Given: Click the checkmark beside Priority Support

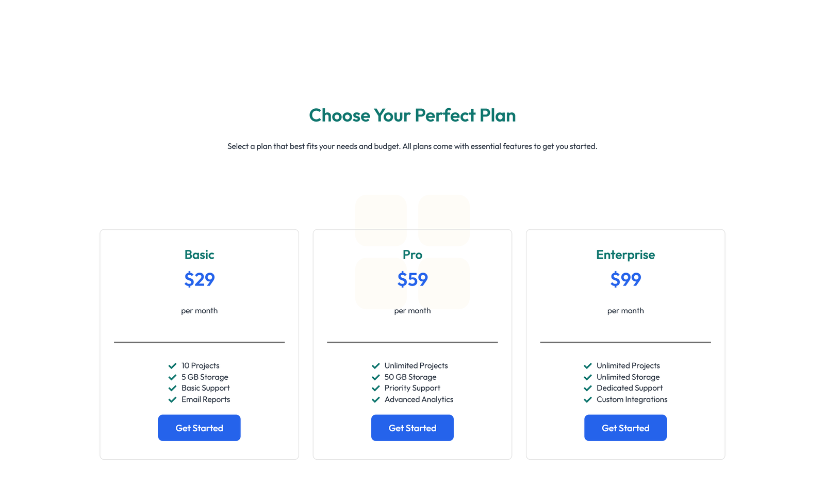Looking at the screenshot, I should pyautogui.click(x=375, y=388).
